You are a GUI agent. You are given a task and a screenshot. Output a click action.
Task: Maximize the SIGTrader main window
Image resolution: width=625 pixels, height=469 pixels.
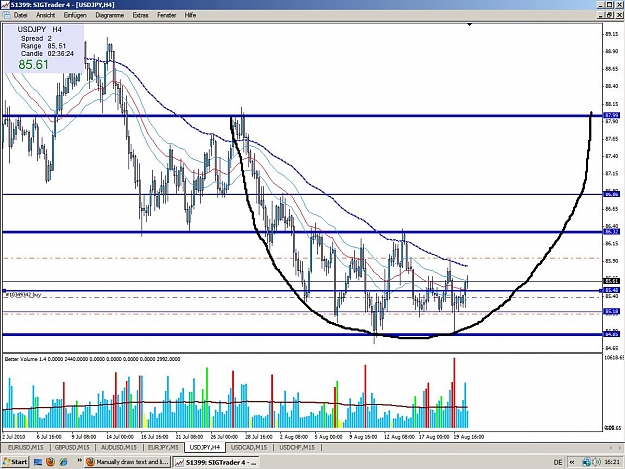(610, 5)
